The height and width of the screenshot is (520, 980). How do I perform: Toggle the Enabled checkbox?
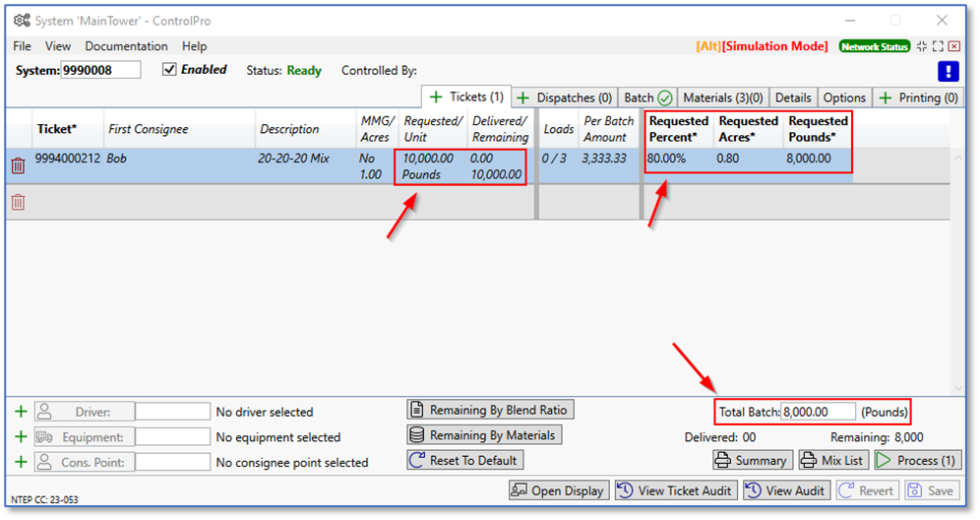(169, 70)
